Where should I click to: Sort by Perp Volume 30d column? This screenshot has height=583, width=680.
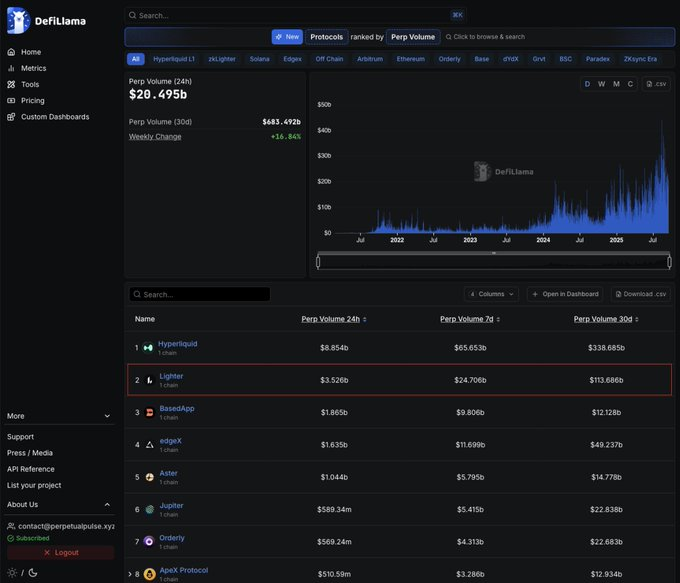(606, 319)
